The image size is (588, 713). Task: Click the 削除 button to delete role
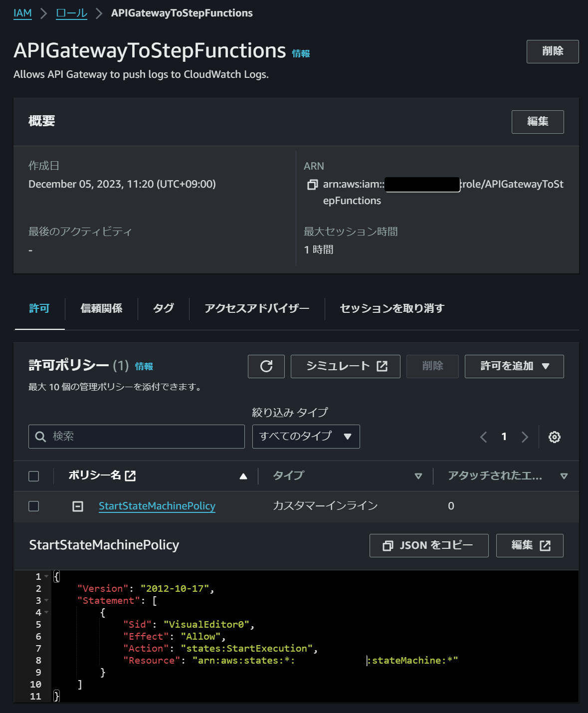pyautogui.click(x=552, y=51)
